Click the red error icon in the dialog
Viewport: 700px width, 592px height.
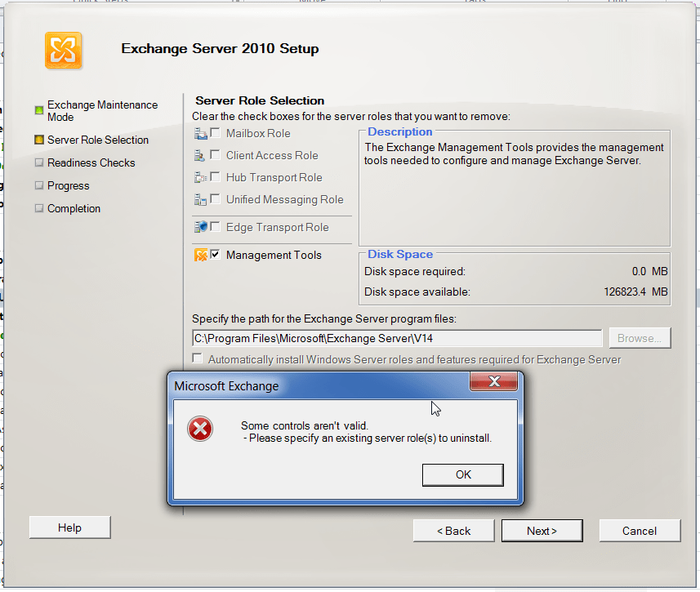pos(199,428)
